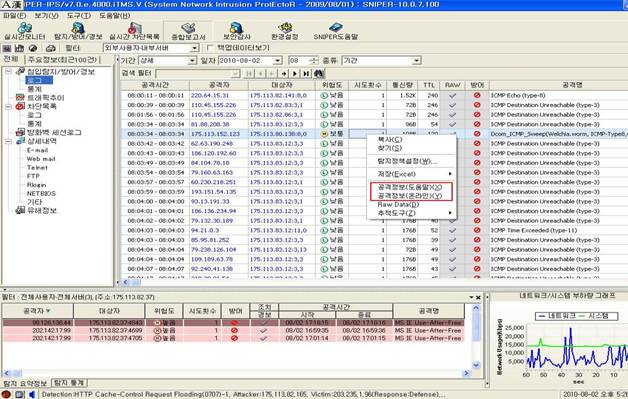Viewport: 628px width, 399px height.
Task: Choose 탐지정책설정(W) in context menu
Action: [411, 161]
